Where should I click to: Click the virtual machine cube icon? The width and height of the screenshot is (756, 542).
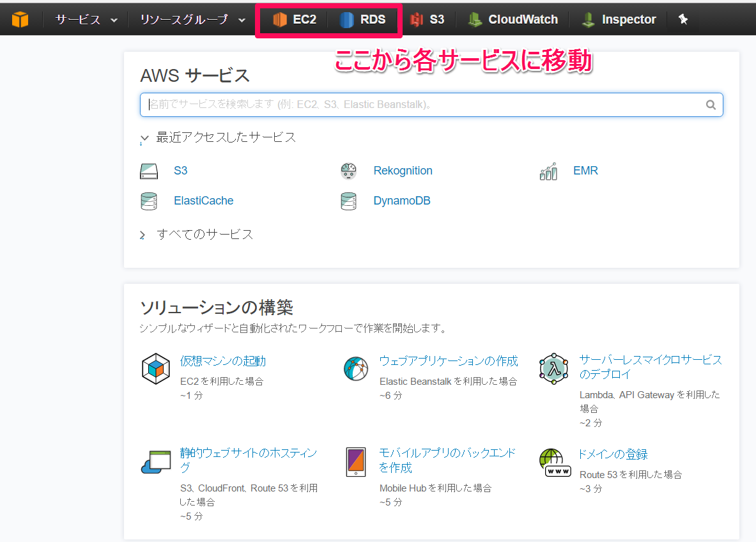pyautogui.click(x=156, y=369)
